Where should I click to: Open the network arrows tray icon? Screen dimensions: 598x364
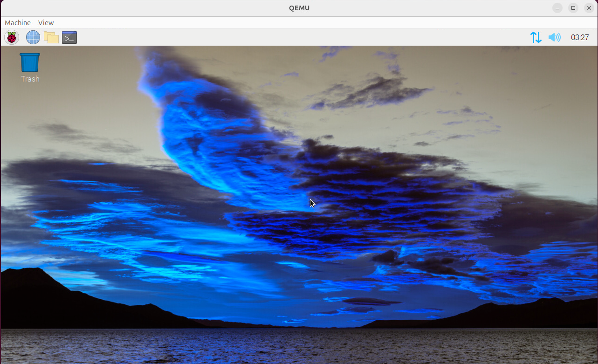coord(536,37)
